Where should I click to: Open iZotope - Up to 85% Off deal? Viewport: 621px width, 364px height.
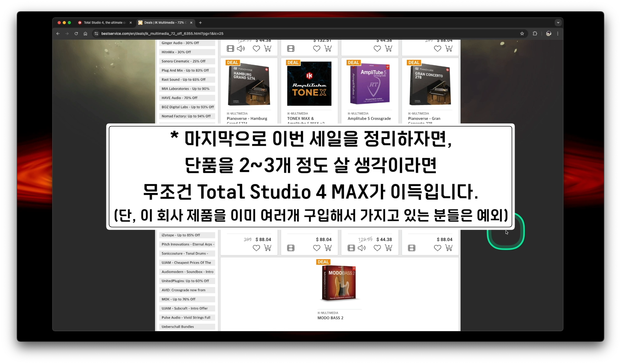pos(187,235)
